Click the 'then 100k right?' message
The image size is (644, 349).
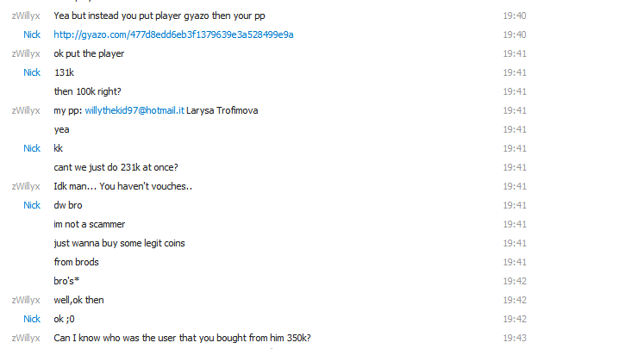tap(87, 91)
